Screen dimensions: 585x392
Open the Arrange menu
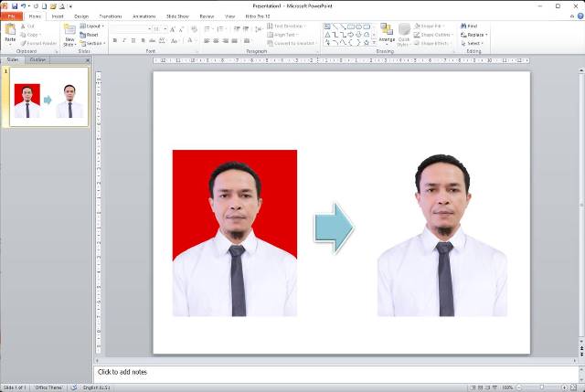pyautogui.click(x=387, y=35)
